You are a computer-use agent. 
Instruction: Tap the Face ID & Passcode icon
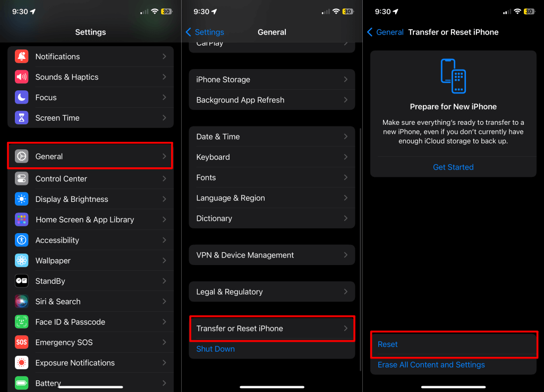coord(21,322)
